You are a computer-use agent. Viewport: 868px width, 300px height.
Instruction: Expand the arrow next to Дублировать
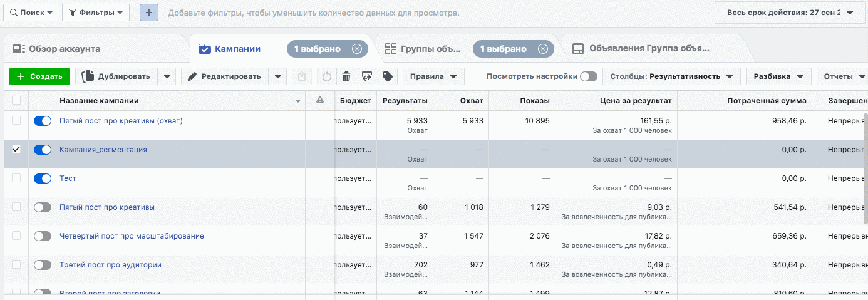click(x=167, y=76)
